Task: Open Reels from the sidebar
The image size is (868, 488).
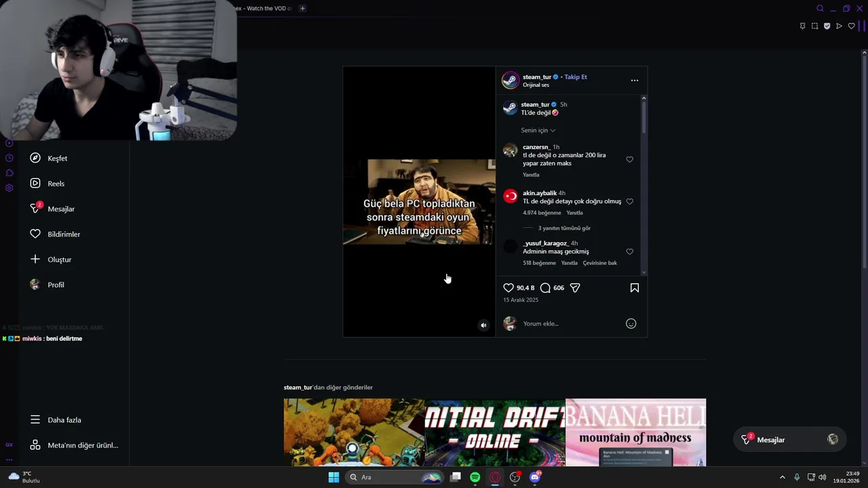Action: coord(47,184)
